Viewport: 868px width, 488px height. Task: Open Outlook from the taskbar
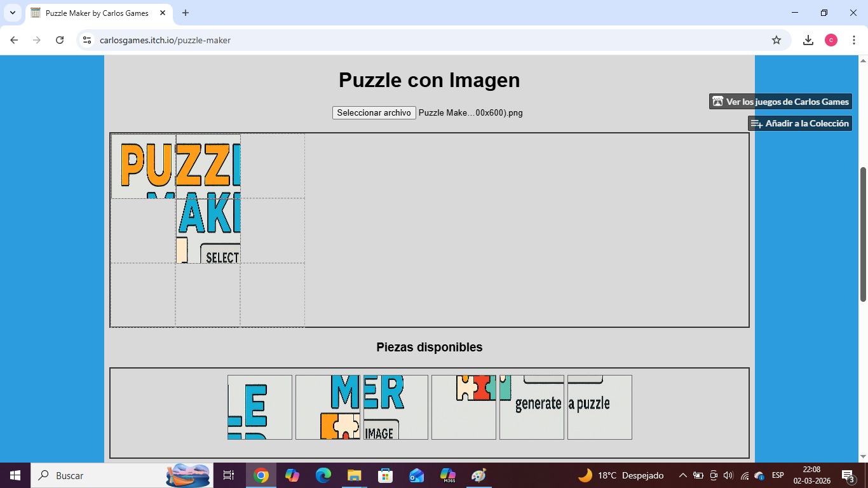point(417,475)
